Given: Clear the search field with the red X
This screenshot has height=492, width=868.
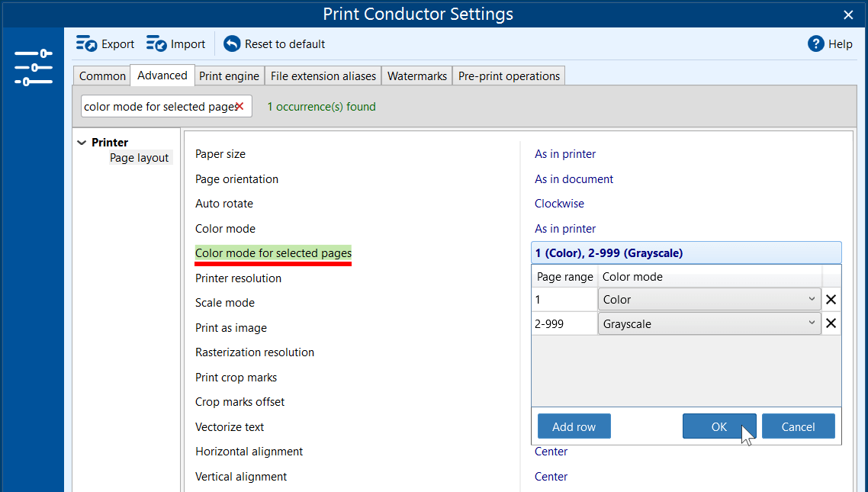Looking at the screenshot, I should (x=240, y=107).
